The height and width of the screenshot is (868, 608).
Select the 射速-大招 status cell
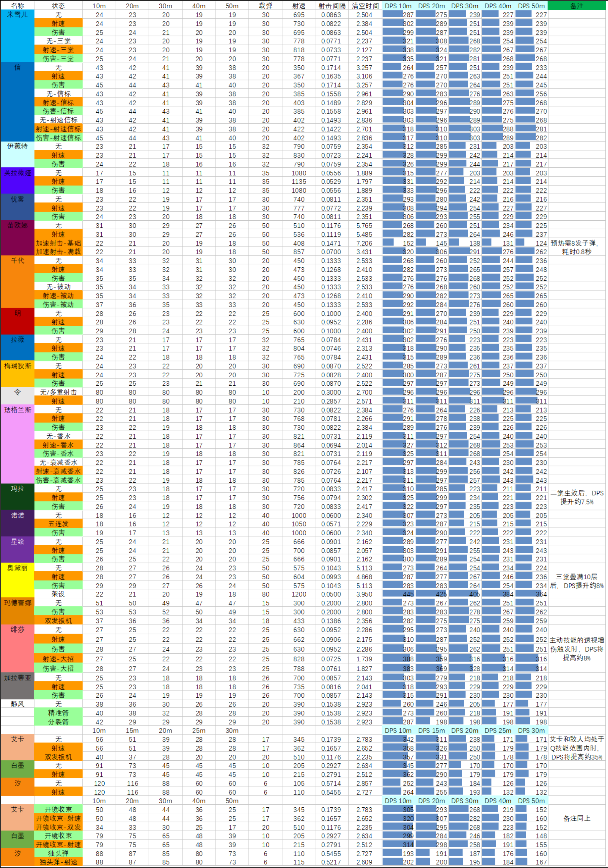[x=58, y=659]
